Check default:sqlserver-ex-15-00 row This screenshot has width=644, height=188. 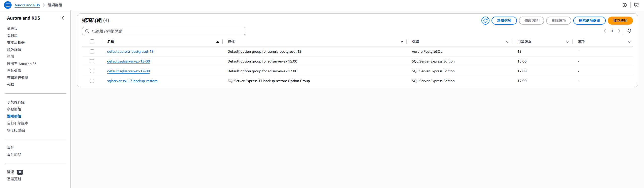92,61
